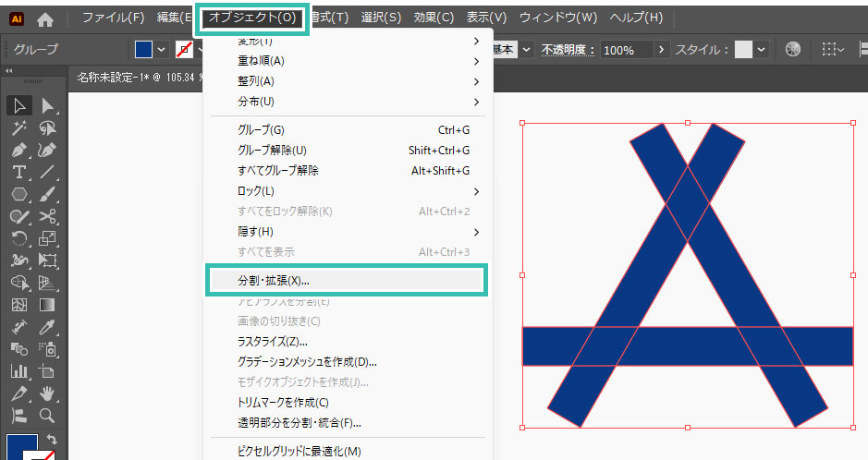Swap fill and stroke colors arrow
The height and width of the screenshot is (460, 868).
[x=51, y=440]
